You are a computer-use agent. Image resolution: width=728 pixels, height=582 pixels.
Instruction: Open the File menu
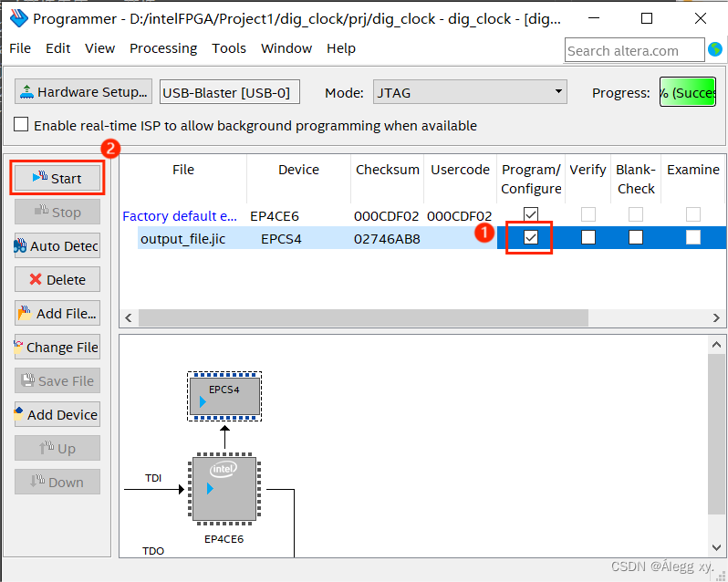click(x=20, y=48)
